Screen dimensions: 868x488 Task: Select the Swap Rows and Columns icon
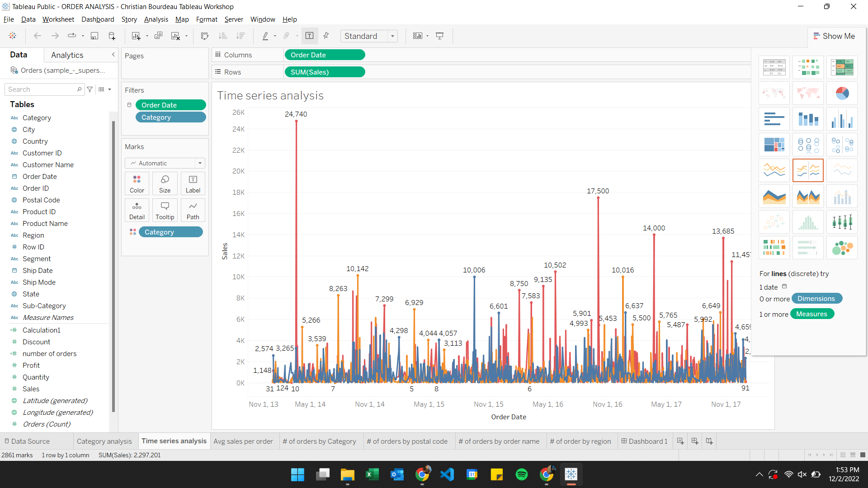205,36
